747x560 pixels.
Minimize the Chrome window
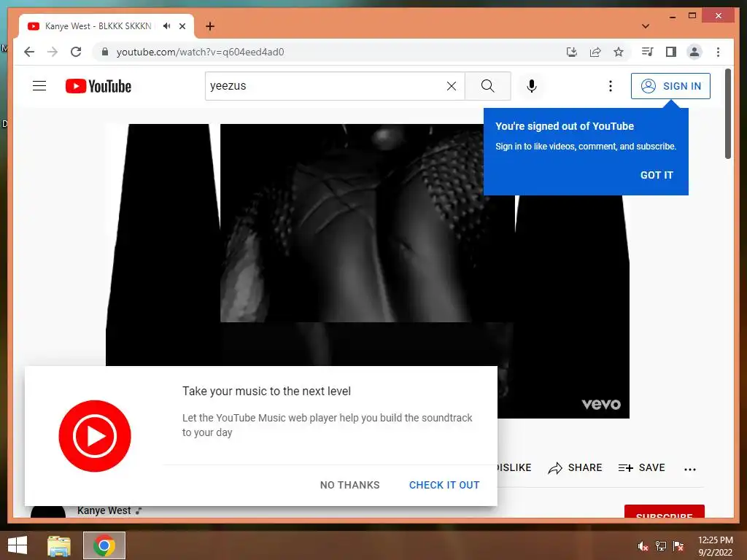672,17
